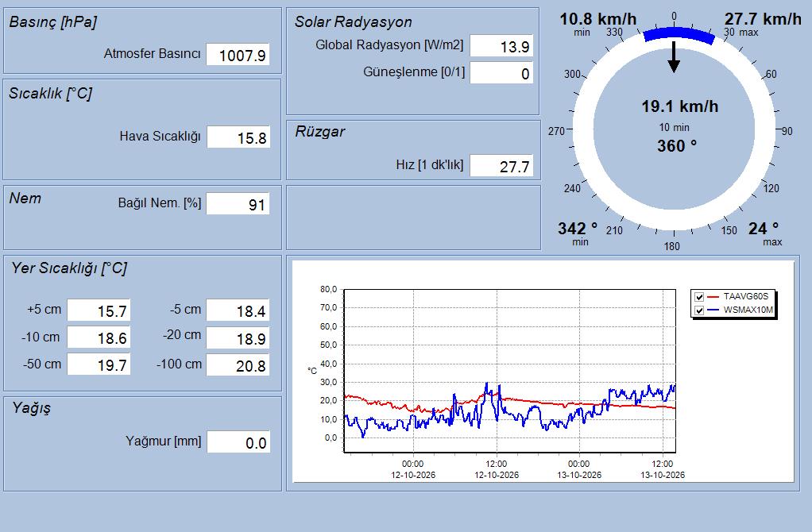
Task: Click the 80,0 value on the chart axis
Action: [x=328, y=289]
